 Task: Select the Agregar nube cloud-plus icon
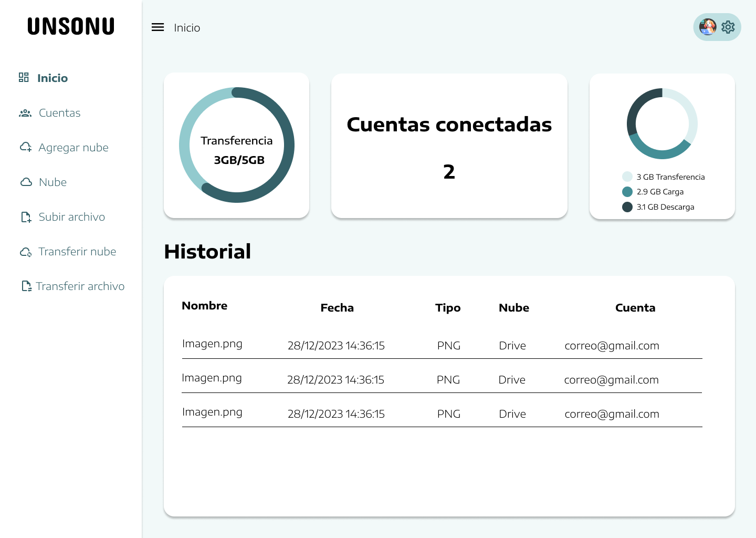pyautogui.click(x=25, y=147)
